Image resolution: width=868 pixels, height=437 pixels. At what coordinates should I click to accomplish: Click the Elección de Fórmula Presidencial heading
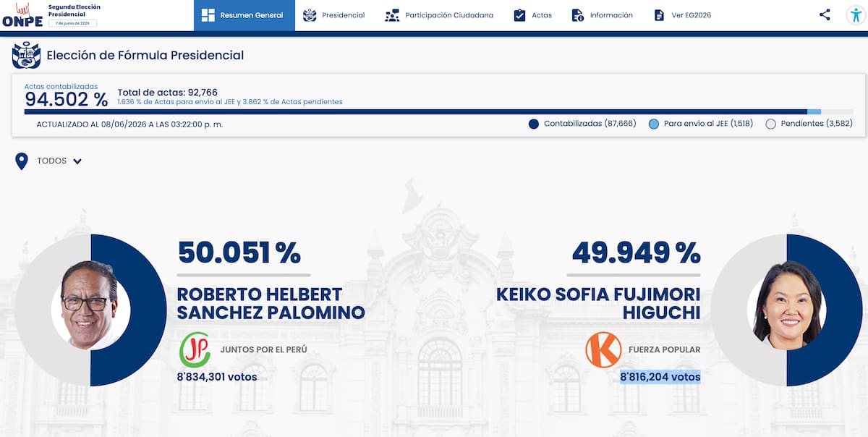point(145,55)
